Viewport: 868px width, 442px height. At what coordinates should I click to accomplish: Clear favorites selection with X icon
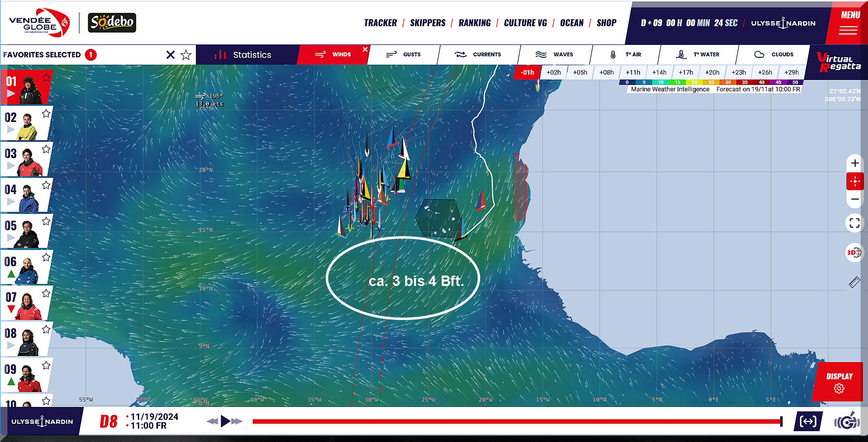click(170, 55)
